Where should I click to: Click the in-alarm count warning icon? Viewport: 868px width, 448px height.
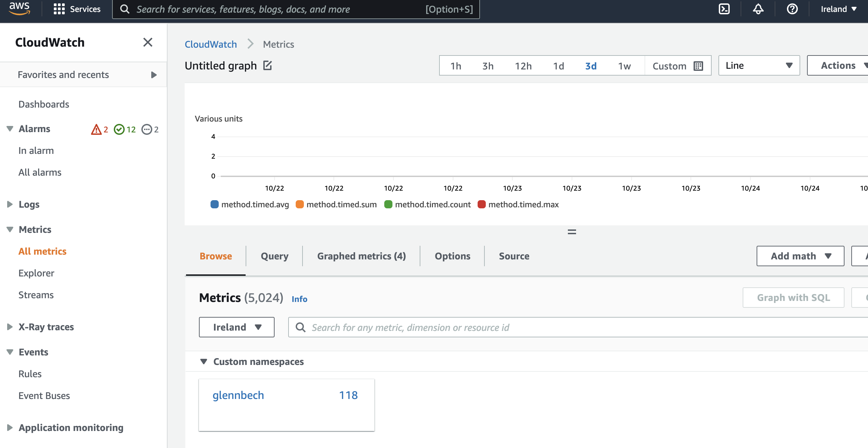[96, 129]
